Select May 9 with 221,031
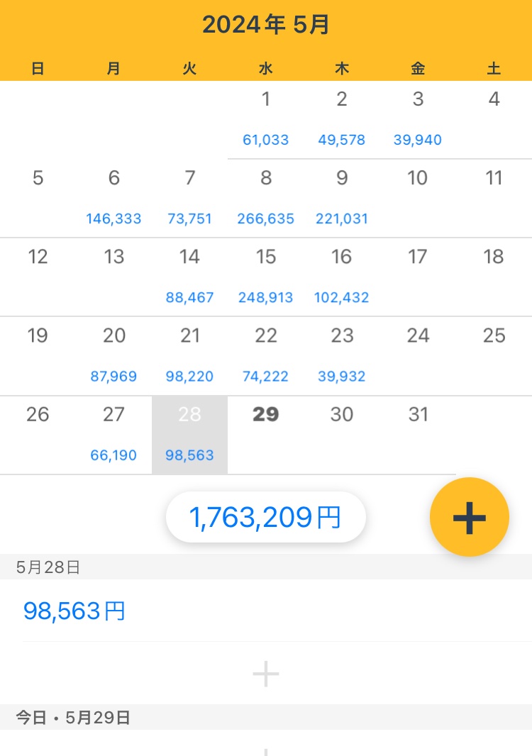 tap(342, 198)
